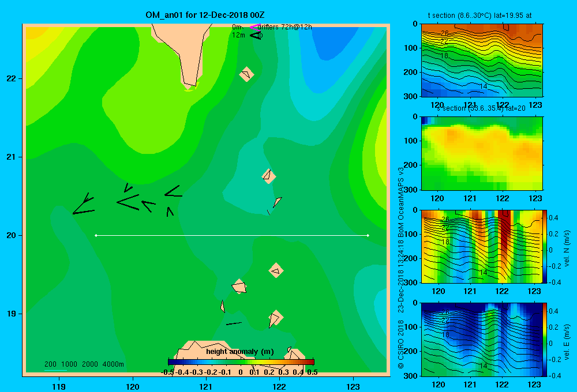The width and height of the screenshot is (577, 392).
Task: Click the black 12m drifter arrow legend icon
Action: click(256, 35)
